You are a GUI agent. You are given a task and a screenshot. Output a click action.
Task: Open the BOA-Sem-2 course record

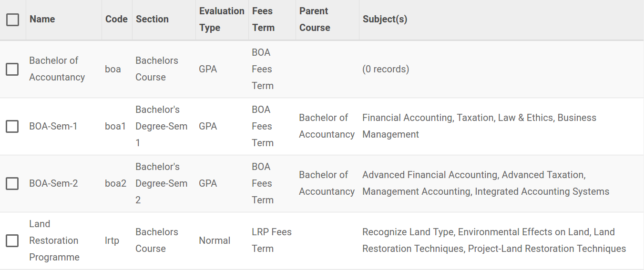click(53, 183)
